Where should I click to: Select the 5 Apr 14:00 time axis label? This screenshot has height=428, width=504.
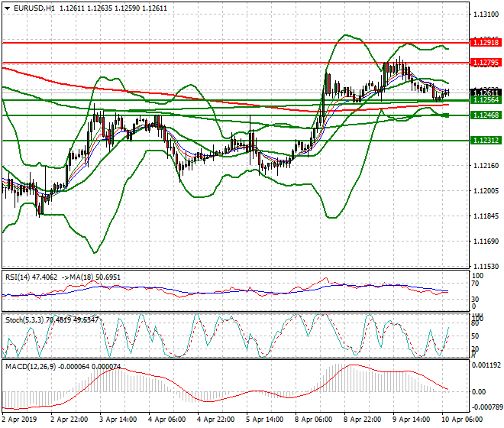264,420
